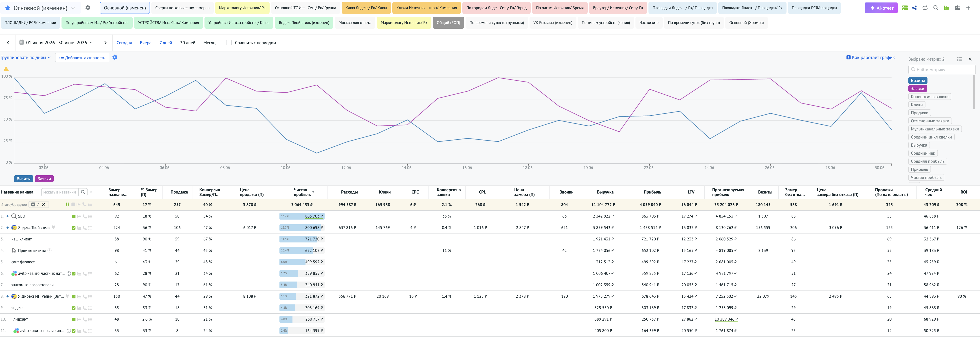Click the yellow warning triangle above the chart
The height and width of the screenshot is (339, 980).
[x=6, y=69]
